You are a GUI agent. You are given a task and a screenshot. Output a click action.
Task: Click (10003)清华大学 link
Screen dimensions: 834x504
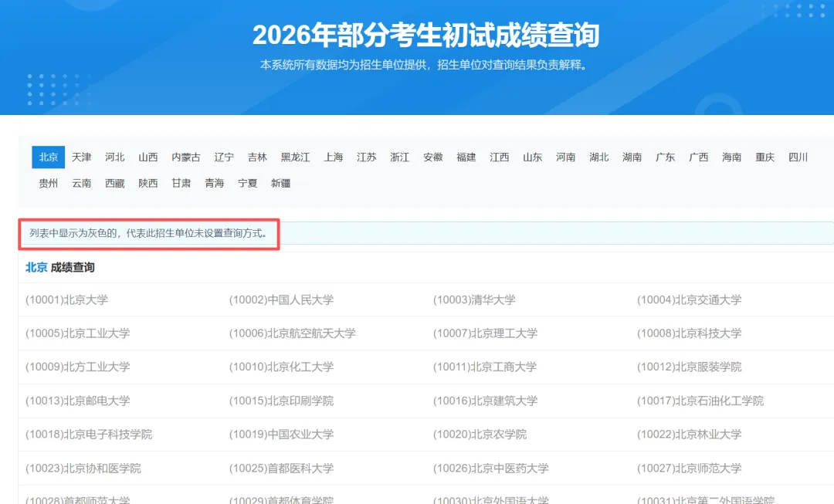pos(474,299)
